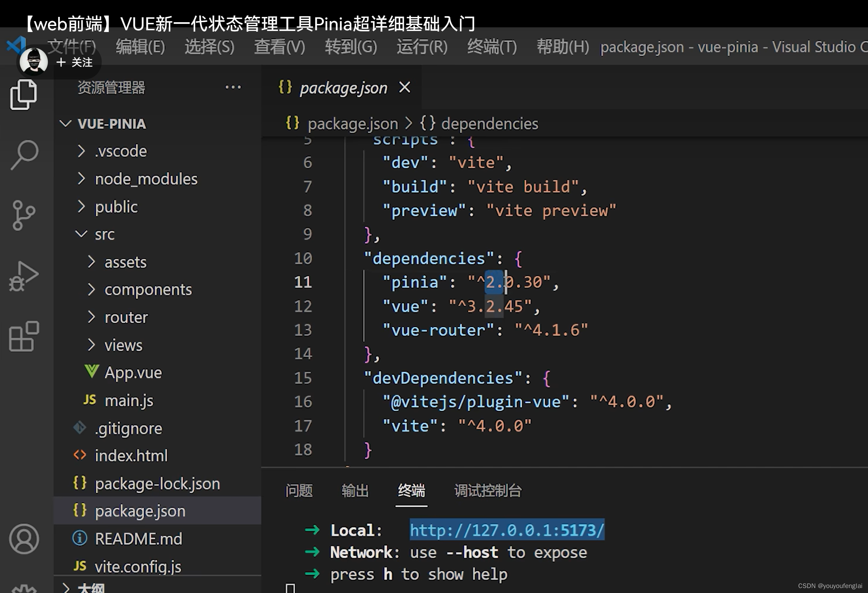This screenshot has width=868, height=593.
Task: Click the info icon beside README.md
Action: (80, 538)
